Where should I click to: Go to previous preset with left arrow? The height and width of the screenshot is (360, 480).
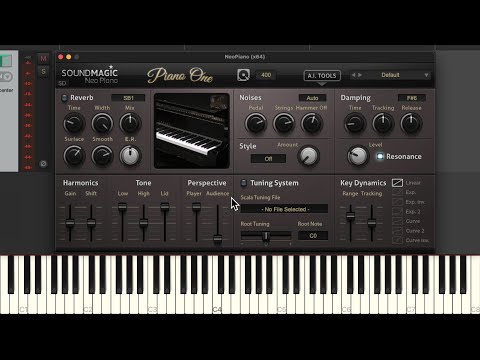click(353, 75)
